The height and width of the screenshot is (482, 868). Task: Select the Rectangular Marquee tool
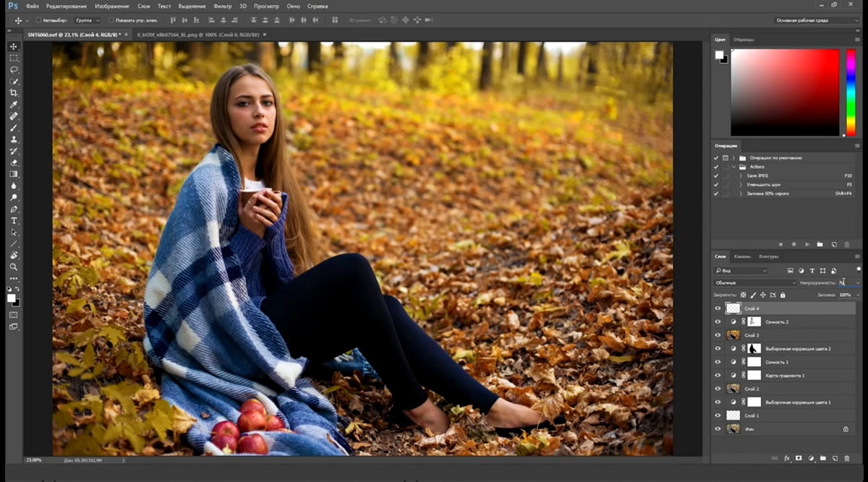(14, 58)
